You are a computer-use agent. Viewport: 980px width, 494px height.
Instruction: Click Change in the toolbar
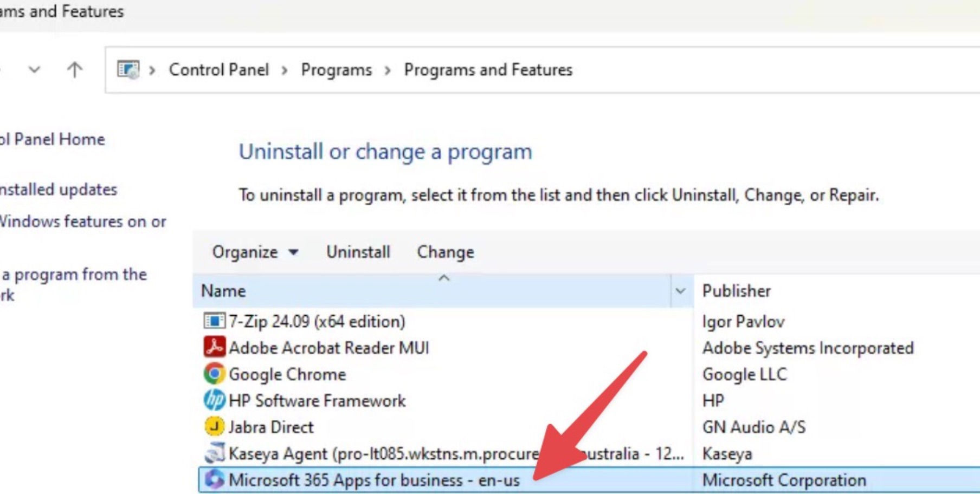pyautogui.click(x=446, y=252)
